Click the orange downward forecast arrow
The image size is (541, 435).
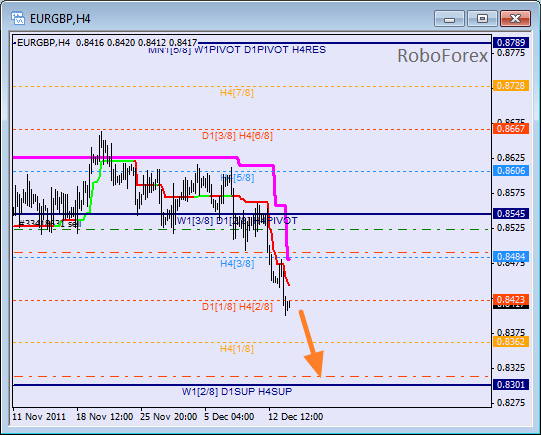click(x=312, y=344)
